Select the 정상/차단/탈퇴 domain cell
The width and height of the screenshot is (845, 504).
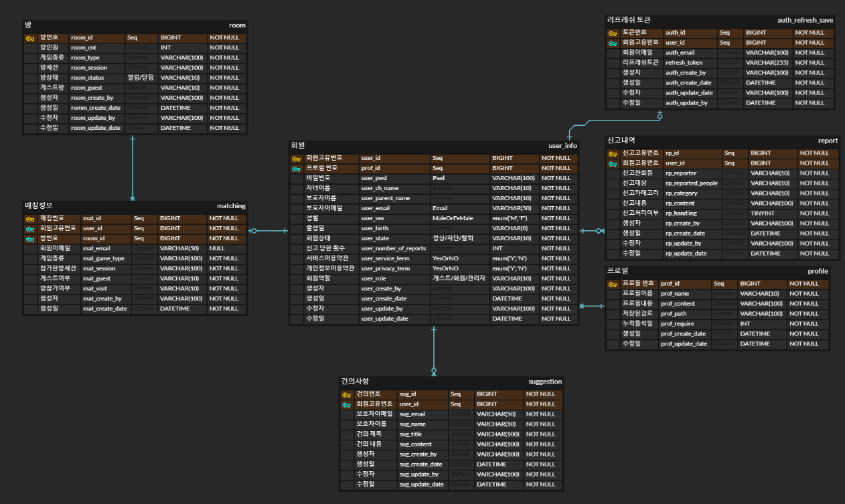click(x=460, y=238)
